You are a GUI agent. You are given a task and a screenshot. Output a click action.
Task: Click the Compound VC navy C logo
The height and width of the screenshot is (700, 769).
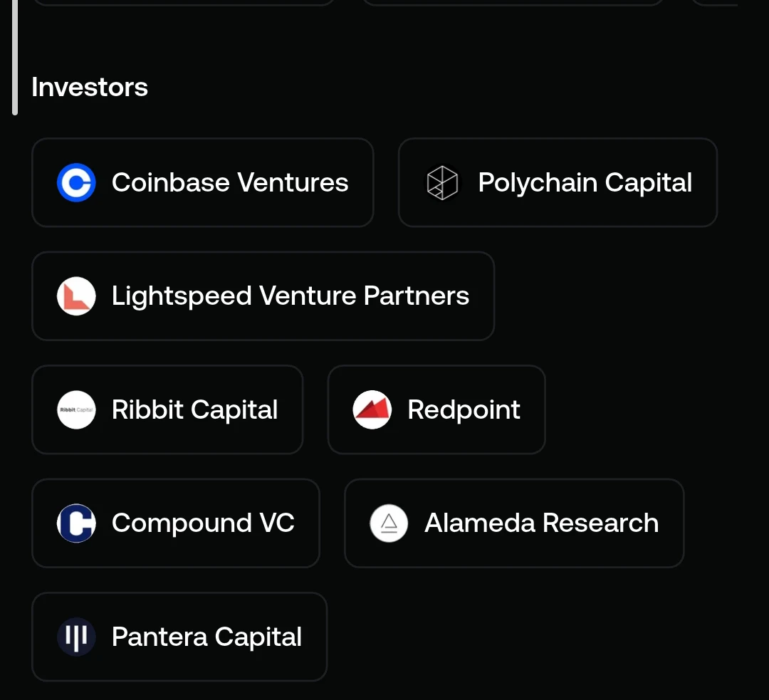pyautogui.click(x=76, y=523)
